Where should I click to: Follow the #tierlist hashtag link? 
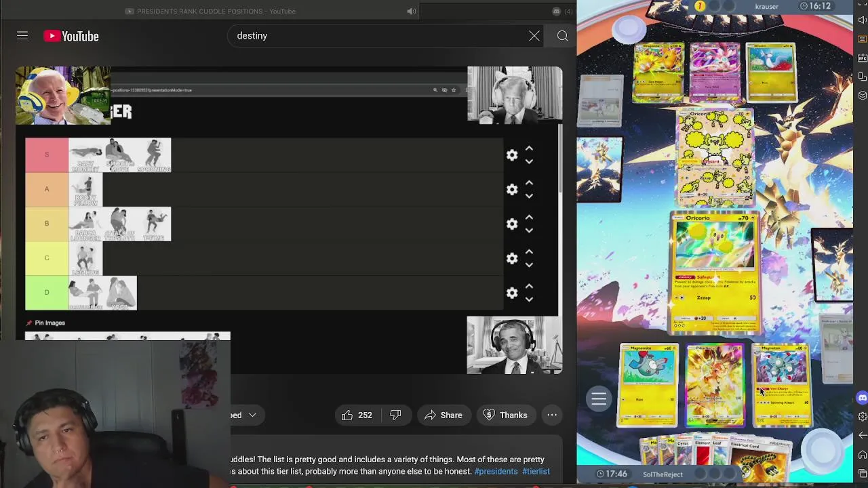click(536, 471)
